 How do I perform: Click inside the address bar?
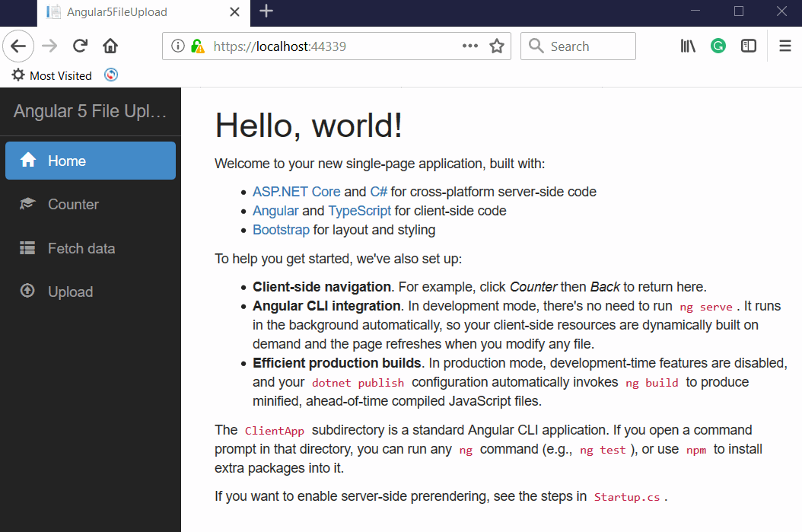tap(304, 46)
